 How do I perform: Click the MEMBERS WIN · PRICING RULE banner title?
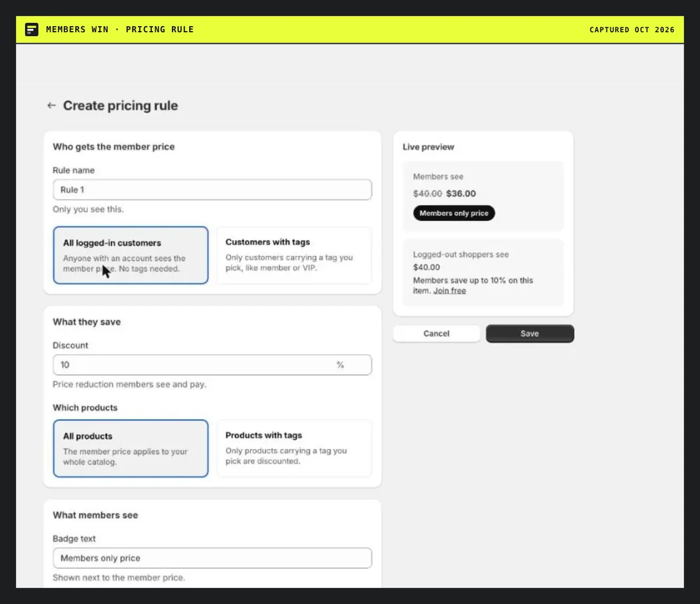tap(120, 30)
